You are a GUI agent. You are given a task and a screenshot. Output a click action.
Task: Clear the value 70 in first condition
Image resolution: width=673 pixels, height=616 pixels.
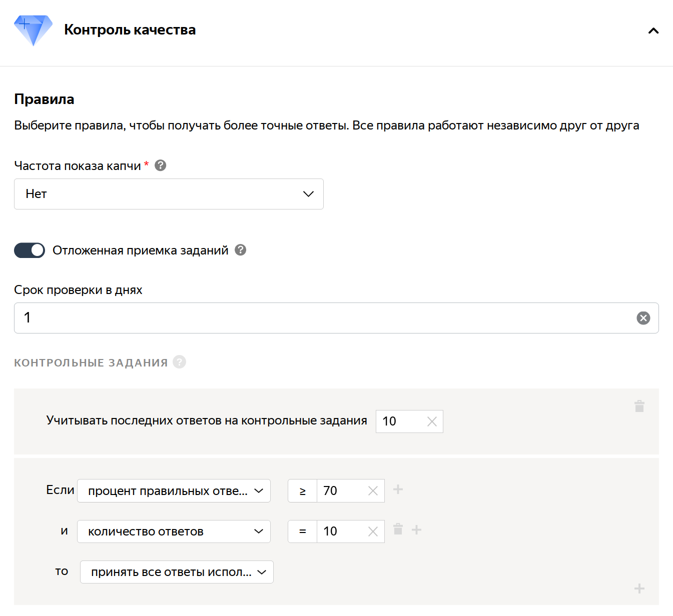tap(373, 491)
